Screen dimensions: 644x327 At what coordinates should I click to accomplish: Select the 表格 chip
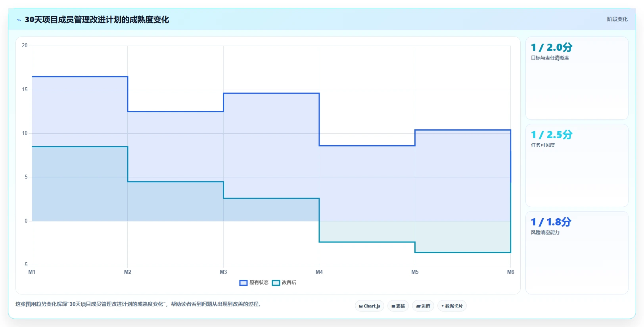point(398,306)
